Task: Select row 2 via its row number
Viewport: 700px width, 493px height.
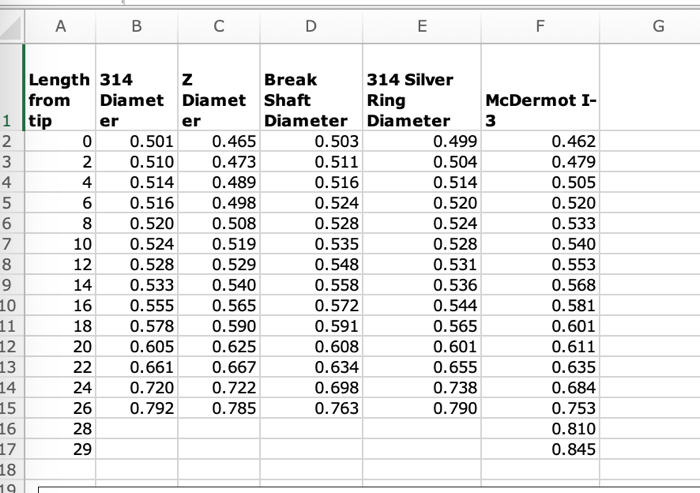Action: [x=11, y=142]
